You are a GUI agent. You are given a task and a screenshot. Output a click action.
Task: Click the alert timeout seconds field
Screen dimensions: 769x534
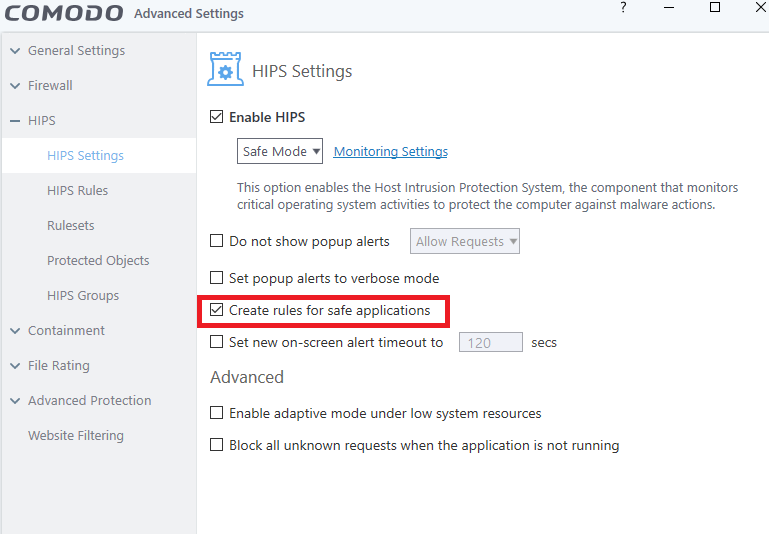[x=490, y=343]
